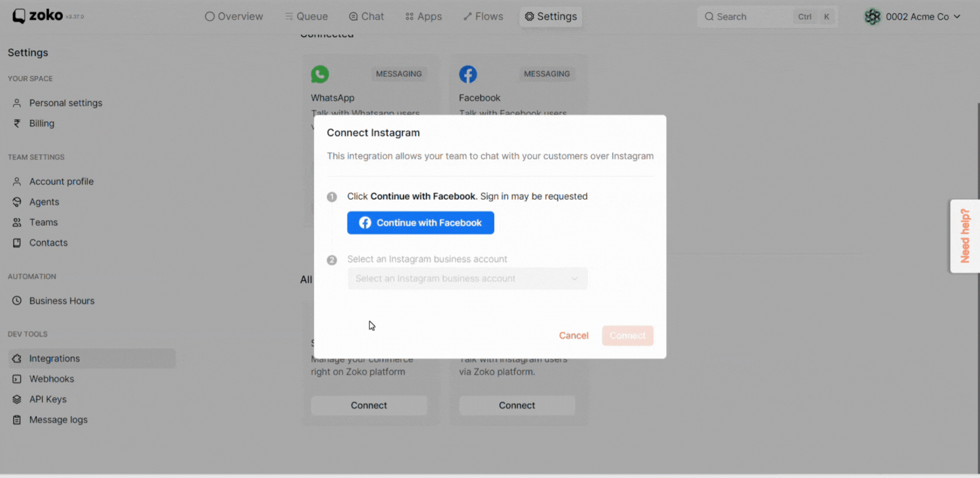This screenshot has width=980, height=478.
Task: Click Connect under Zoko commerce card
Action: 369,405
